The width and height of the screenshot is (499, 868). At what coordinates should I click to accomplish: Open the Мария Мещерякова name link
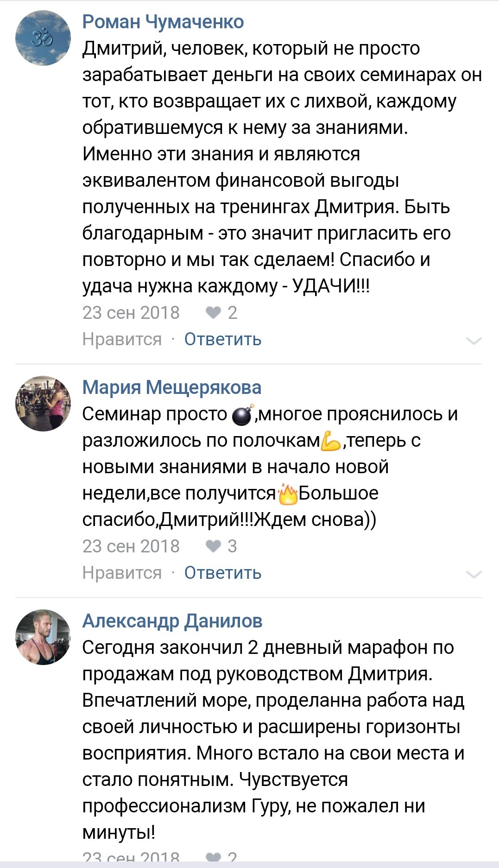[172, 387]
